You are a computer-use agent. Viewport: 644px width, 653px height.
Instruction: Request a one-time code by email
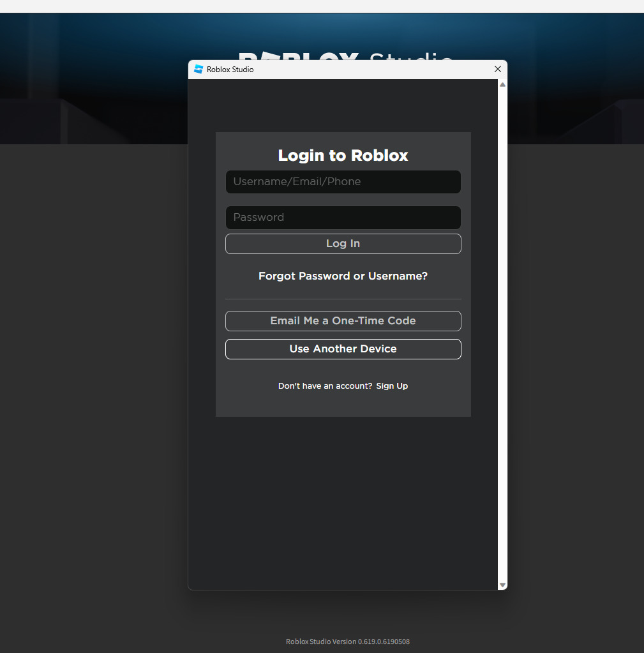[343, 320]
